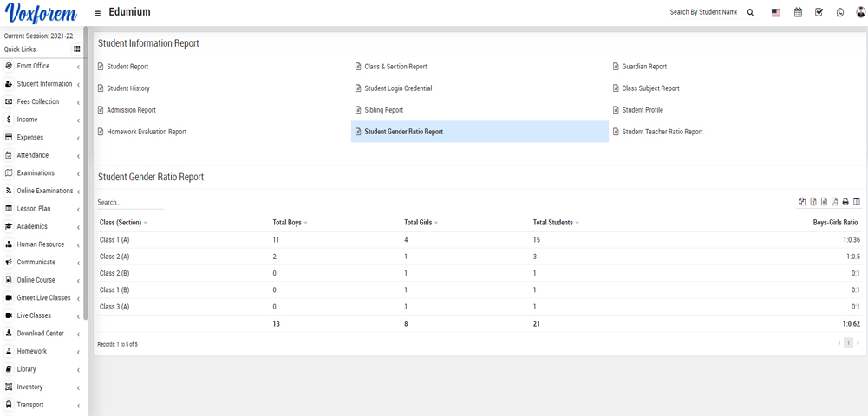Viewport: 868px width, 416px height.
Task: Open the task checklist icon in header
Action: click(x=819, y=13)
